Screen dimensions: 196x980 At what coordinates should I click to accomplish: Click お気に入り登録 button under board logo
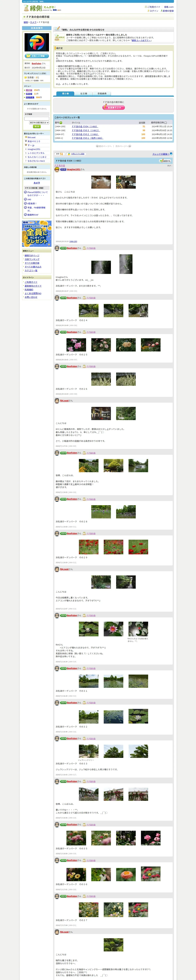point(37,56)
